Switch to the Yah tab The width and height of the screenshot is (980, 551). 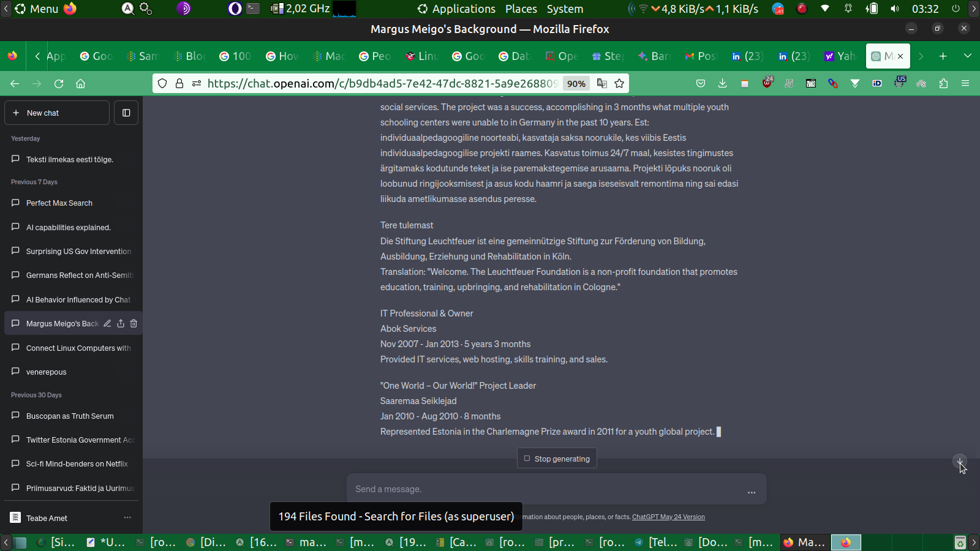(840, 56)
